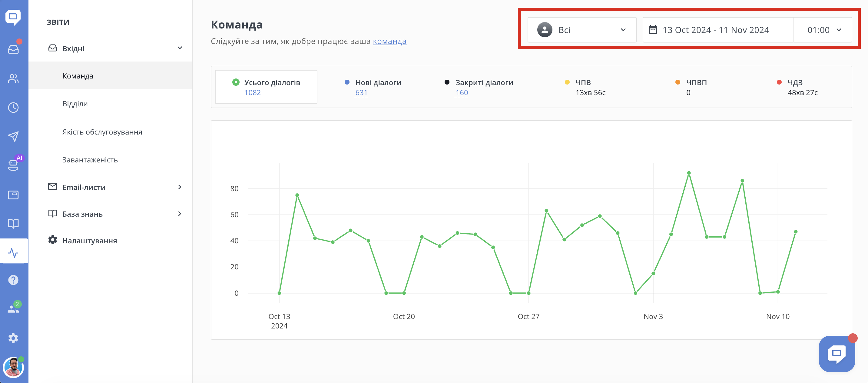Image resolution: width=868 pixels, height=383 pixels.
Task: Open the +01:00 timezone dropdown
Action: click(x=822, y=30)
